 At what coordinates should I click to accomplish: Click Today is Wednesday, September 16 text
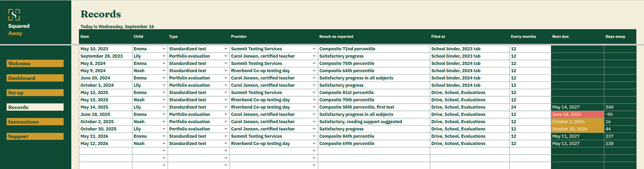click(117, 26)
